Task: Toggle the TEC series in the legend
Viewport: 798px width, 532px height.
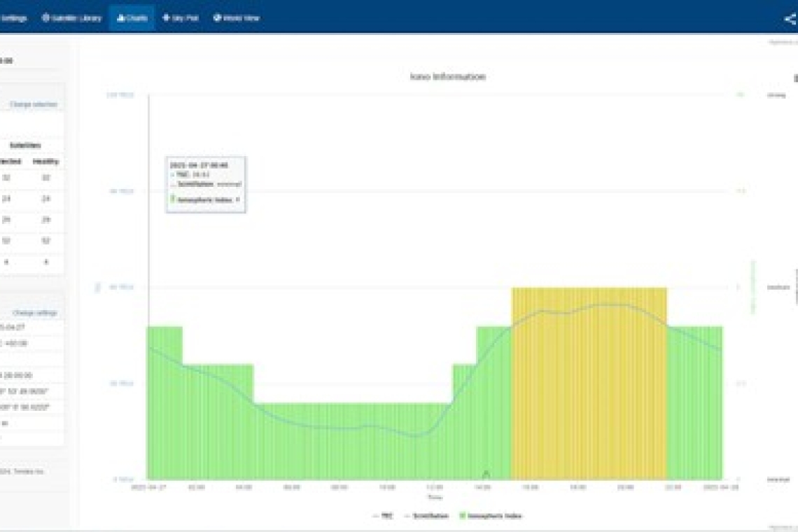Action: point(383,516)
